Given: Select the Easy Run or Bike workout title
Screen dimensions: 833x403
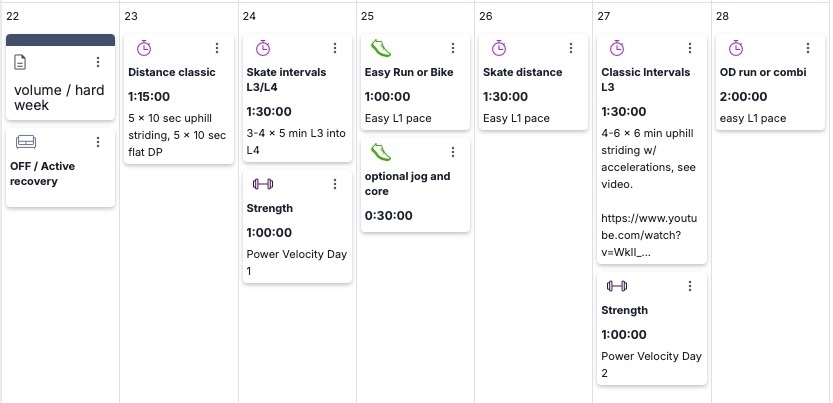Looking at the screenshot, I should [408, 72].
